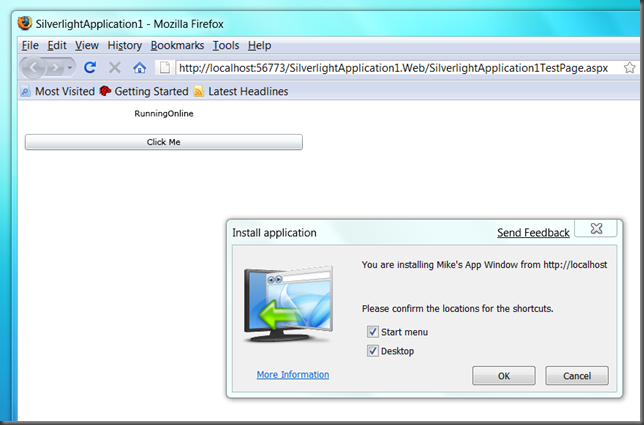This screenshot has height=425, width=644.
Task: Click the Stop loading X icon
Action: tap(115, 67)
